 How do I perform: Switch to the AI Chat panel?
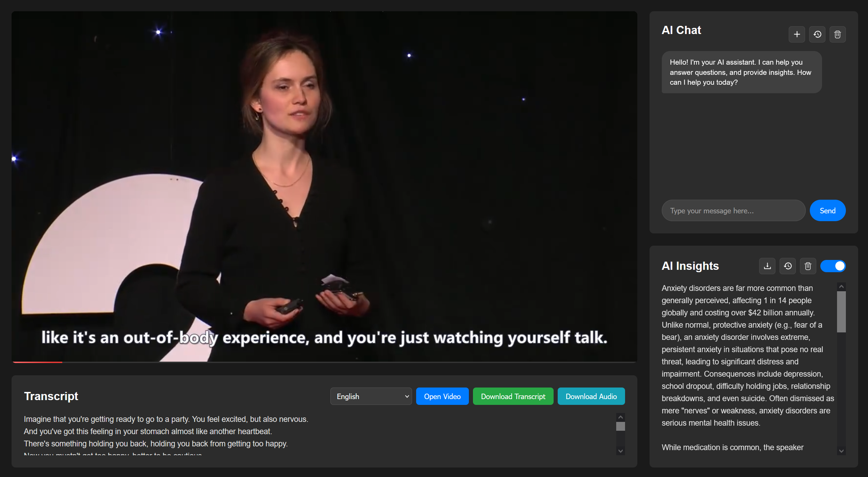pos(681,30)
